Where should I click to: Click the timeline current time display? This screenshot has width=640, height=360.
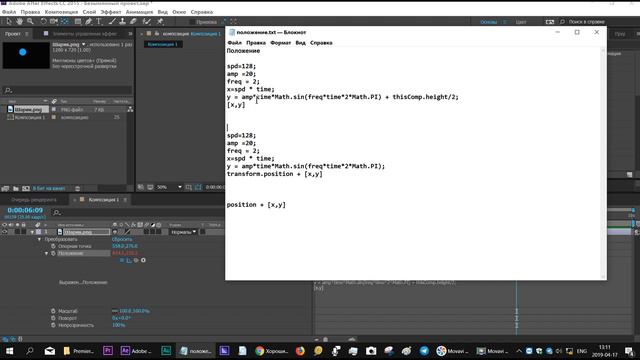coord(25,210)
